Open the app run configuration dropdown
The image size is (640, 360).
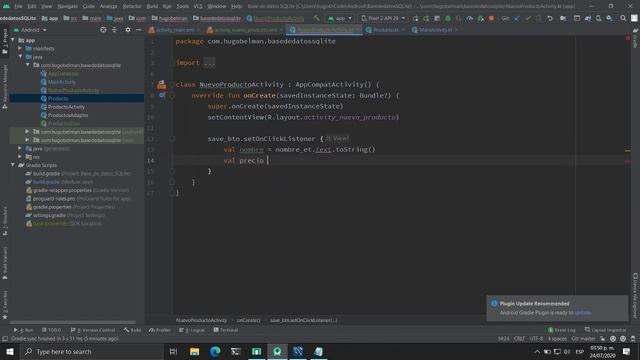[x=340, y=18]
